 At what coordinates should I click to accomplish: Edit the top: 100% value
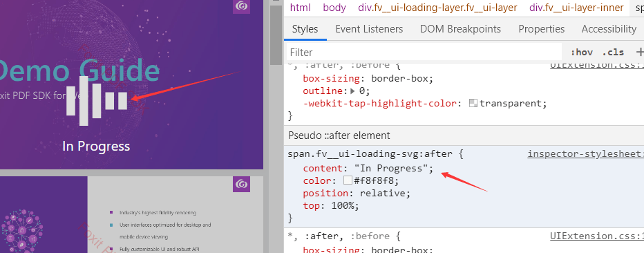(x=343, y=205)
